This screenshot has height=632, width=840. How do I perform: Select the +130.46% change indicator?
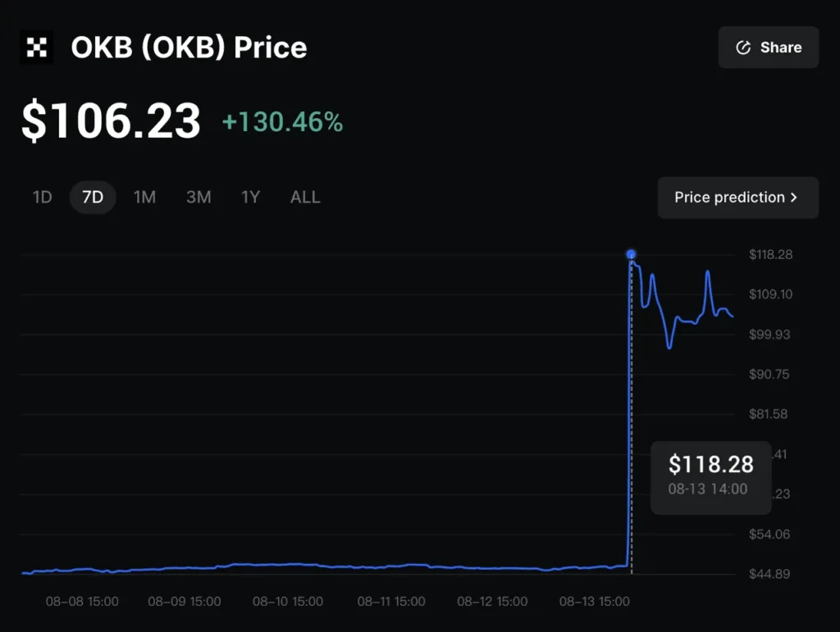[x=282, y=123]
